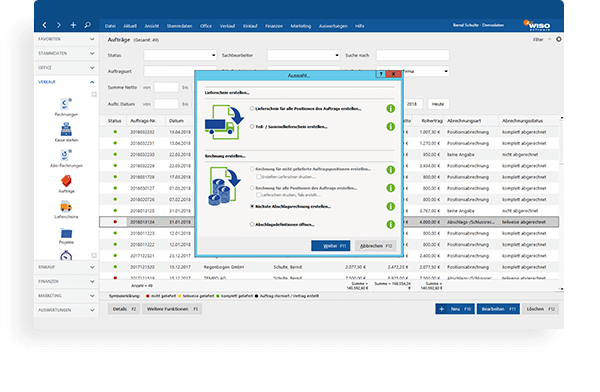Click Abbrechen F12 button
This screenshot has width=600, height=392.
click(x=375, y=246)
